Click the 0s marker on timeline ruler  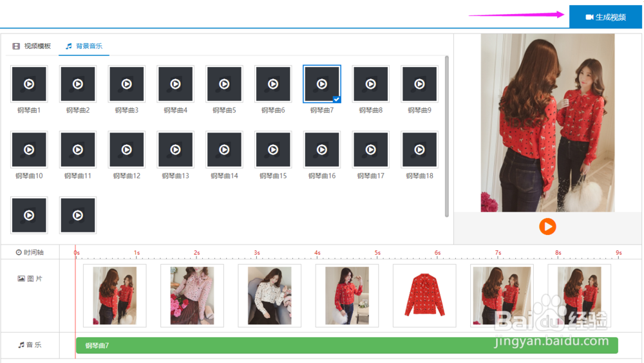point(77,253)
